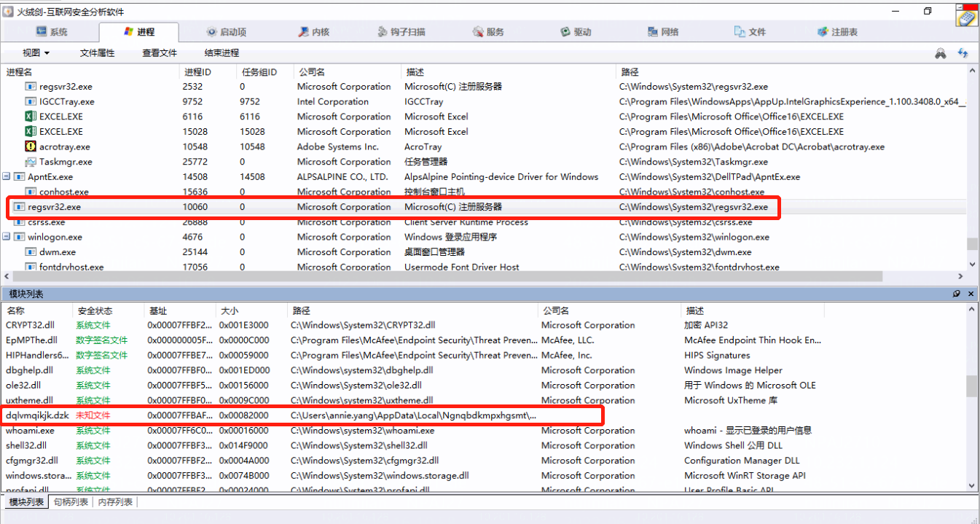Click the 服务 tab icon
Screen dimensions: 980x524
pos(478,31)
